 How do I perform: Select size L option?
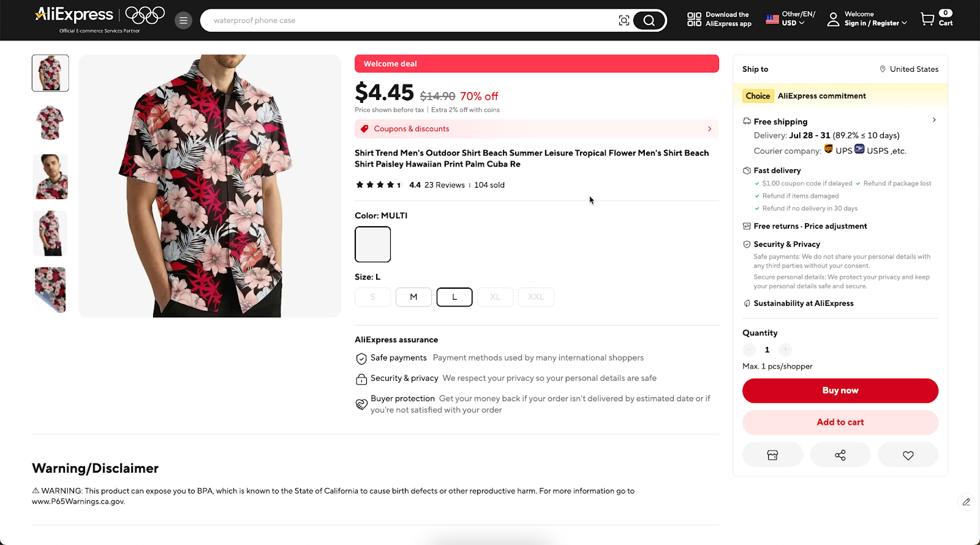click(x=454, y=297)
